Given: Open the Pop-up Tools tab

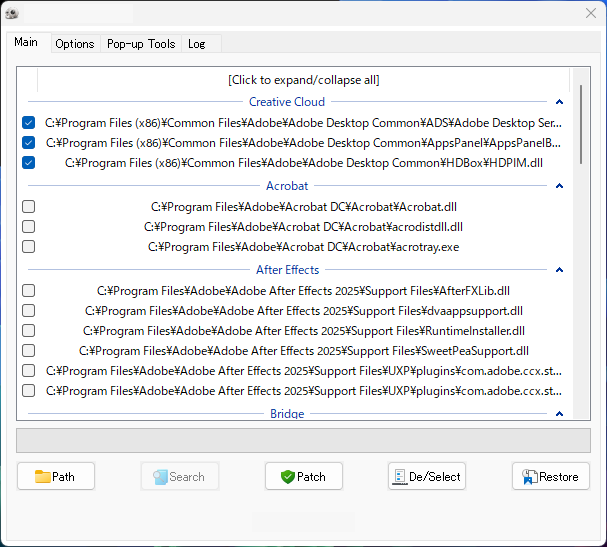Looking at the screenshot, I should [141, 44].
